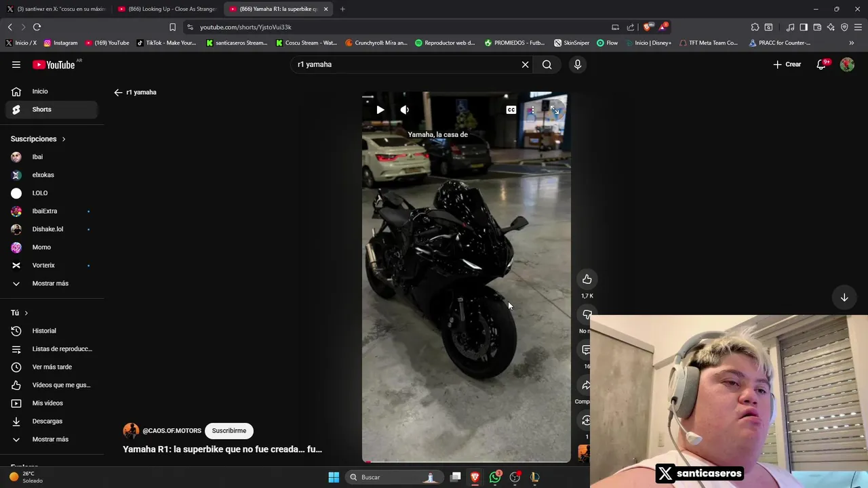
Task: Open the browser extensions puzzle icon
Action: click(x=755, y=27)
